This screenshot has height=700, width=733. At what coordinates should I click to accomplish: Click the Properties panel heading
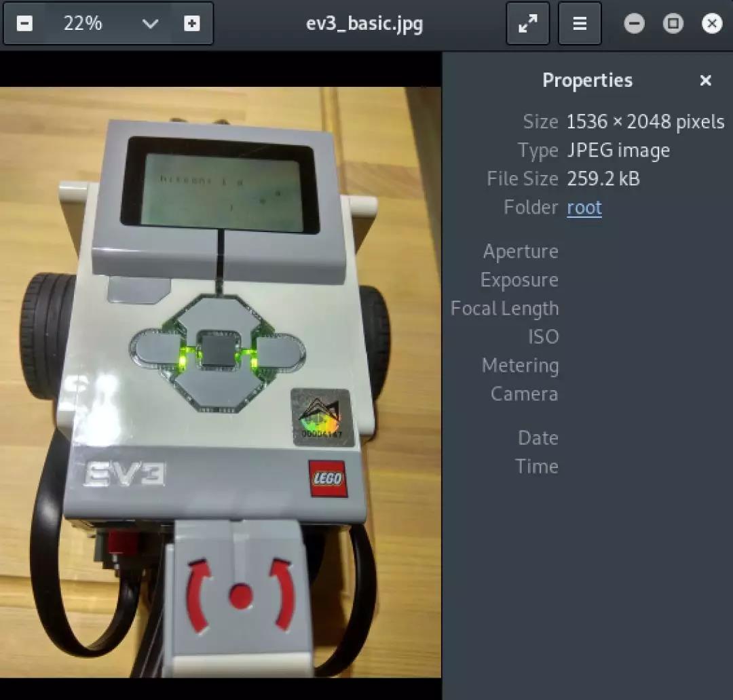(587, 80)
